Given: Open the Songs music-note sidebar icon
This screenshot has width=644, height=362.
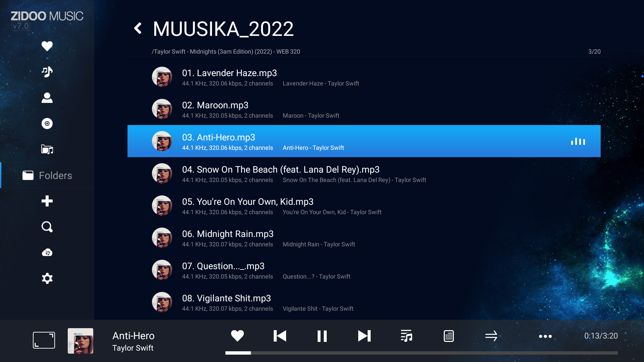Looking at the screenshot, I should 47,72.
